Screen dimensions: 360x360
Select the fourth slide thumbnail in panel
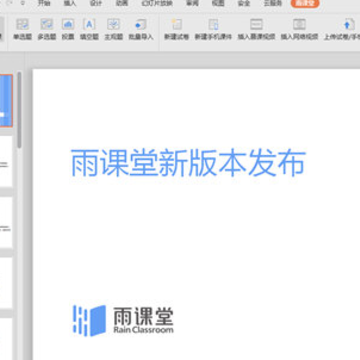(6, 283)
